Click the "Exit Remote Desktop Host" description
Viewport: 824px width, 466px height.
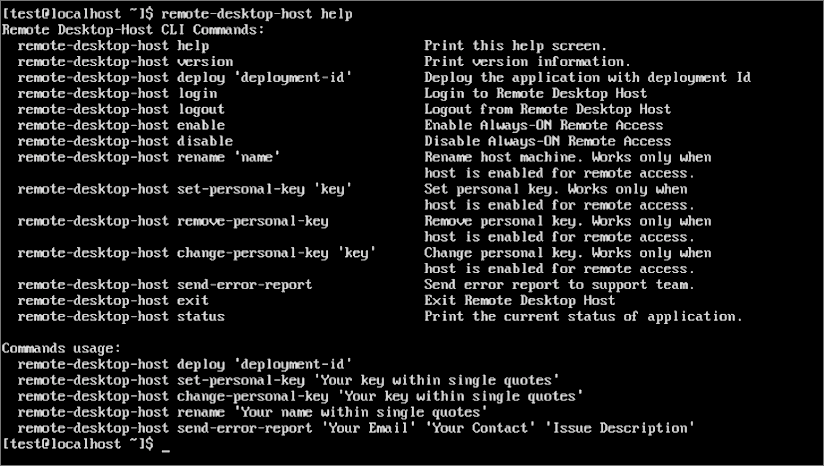(x=519, y=301)
